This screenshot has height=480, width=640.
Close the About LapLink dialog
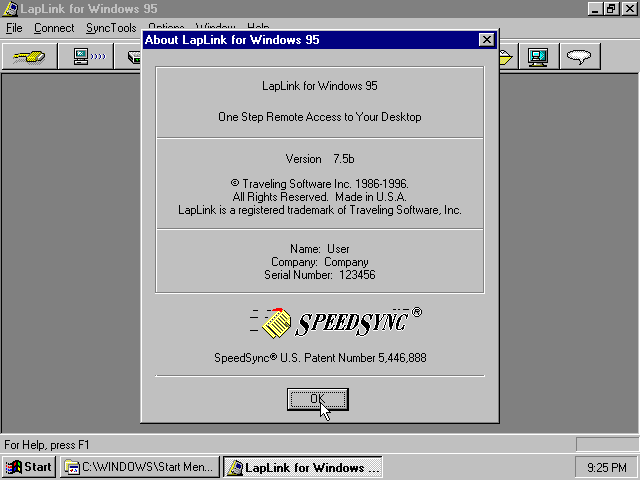coord(486,40)
